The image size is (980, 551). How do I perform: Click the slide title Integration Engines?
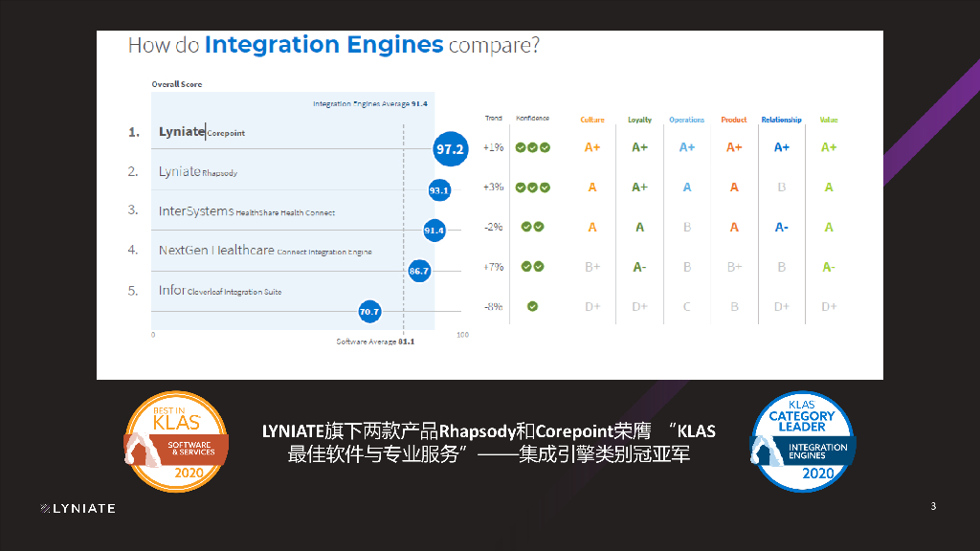click(323, 44)
